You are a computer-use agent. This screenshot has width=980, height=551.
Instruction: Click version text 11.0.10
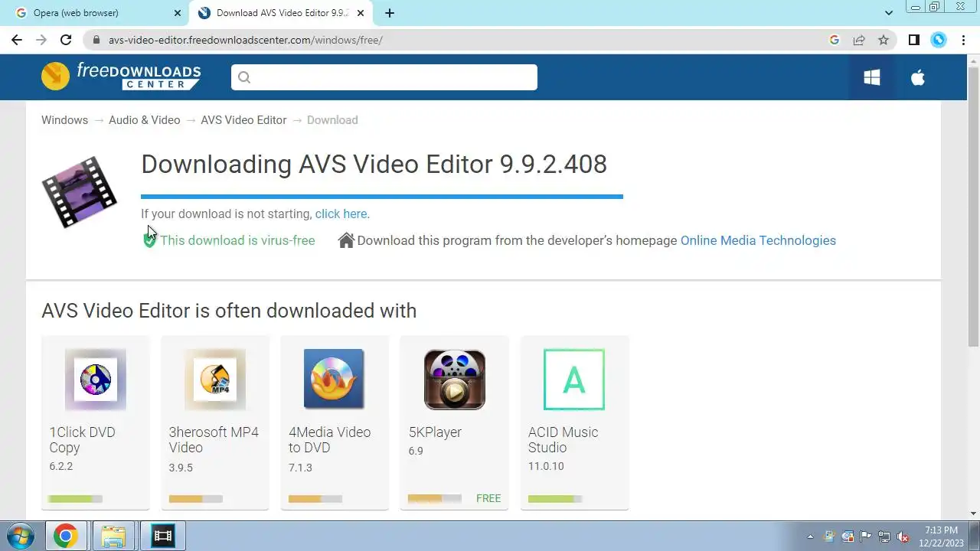click(x=546, y=466)
